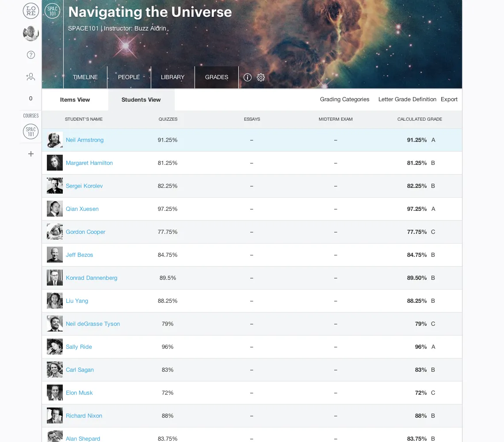
Task: Click Carl Sagan's profile photo
Action: click(55, 370)
